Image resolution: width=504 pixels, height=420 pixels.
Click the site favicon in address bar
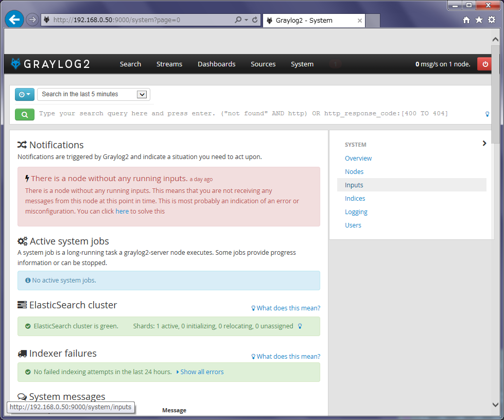click(47, 20)
